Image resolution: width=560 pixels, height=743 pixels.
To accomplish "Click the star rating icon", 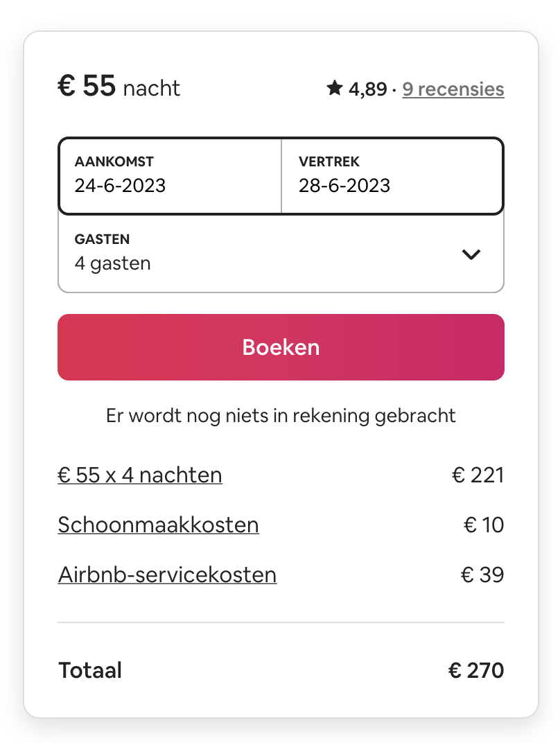I will pos(335,87).
